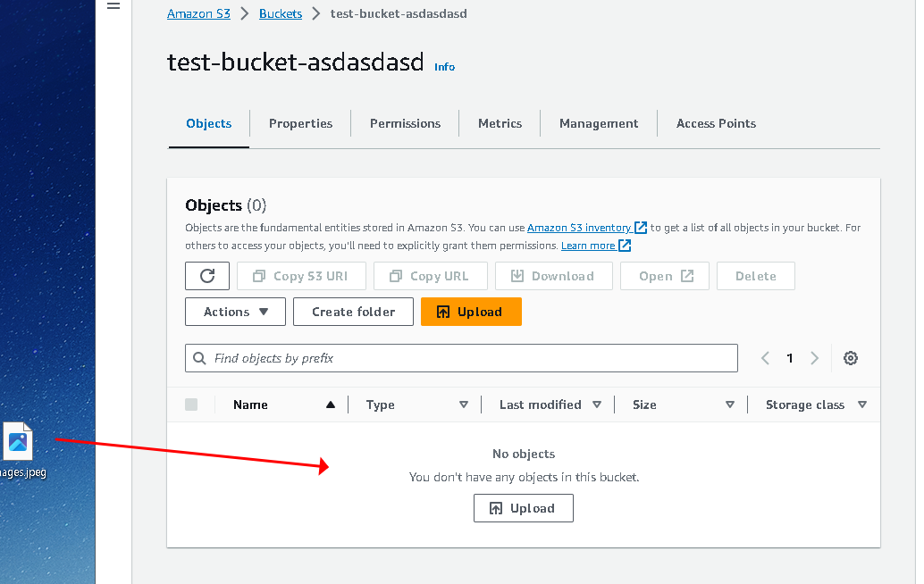Image resolution: width=924 pixels, height=584 pixels.
Task: Focus the Find objects by prefix field
Action: [461, 358]
